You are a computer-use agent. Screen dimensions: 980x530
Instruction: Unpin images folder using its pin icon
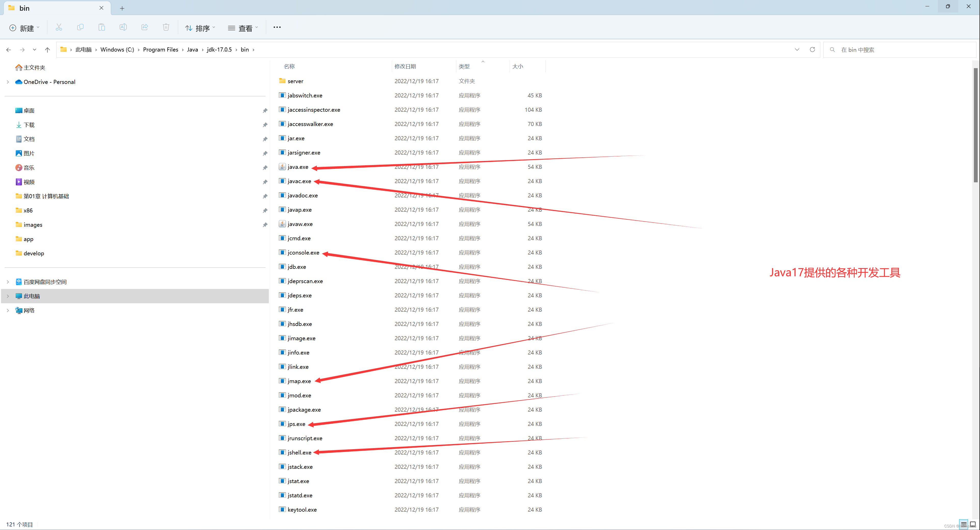point(265,225)
